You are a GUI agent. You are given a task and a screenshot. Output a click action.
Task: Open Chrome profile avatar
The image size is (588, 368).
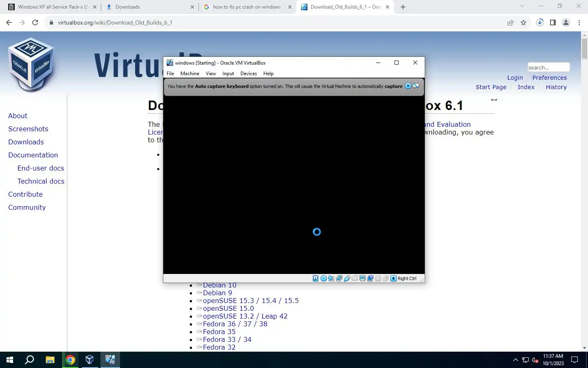566,22
